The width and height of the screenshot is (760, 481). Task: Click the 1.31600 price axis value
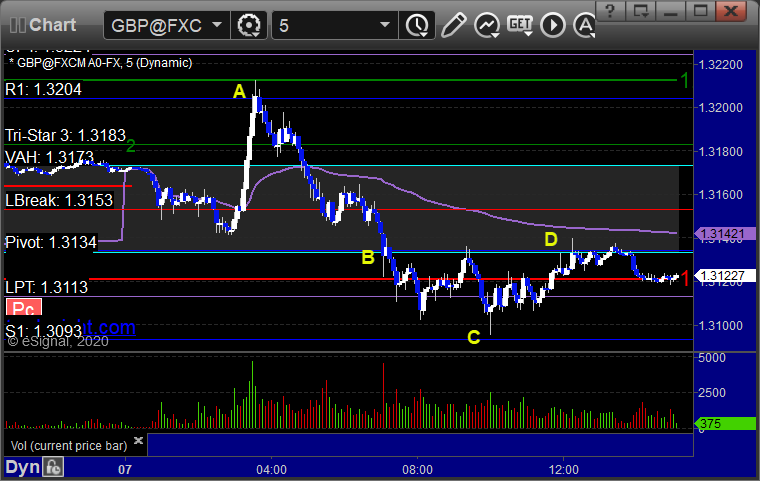pyautogui.click(x=721, y=194)
